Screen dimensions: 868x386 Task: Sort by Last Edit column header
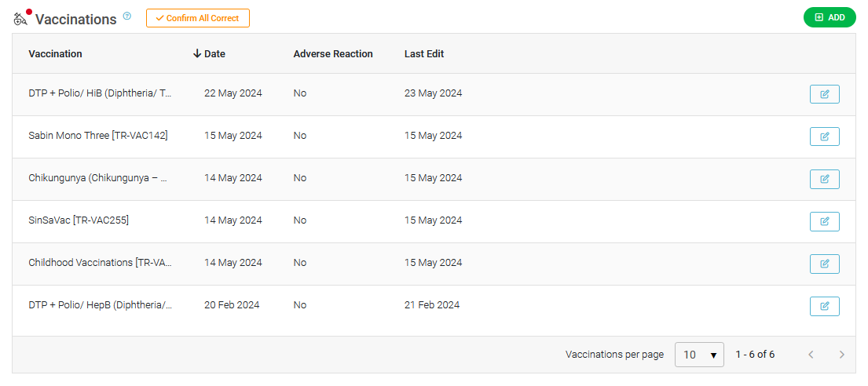(424, 53)
